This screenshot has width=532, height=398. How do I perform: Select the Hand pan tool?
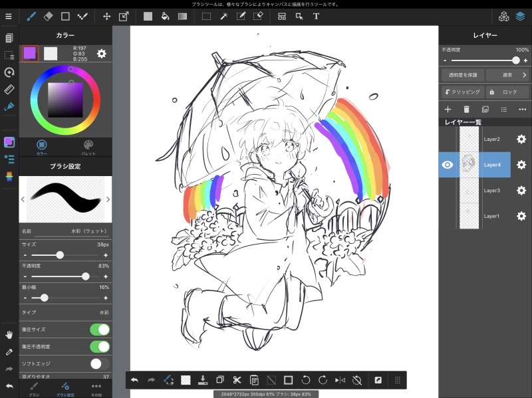point(9,335)
